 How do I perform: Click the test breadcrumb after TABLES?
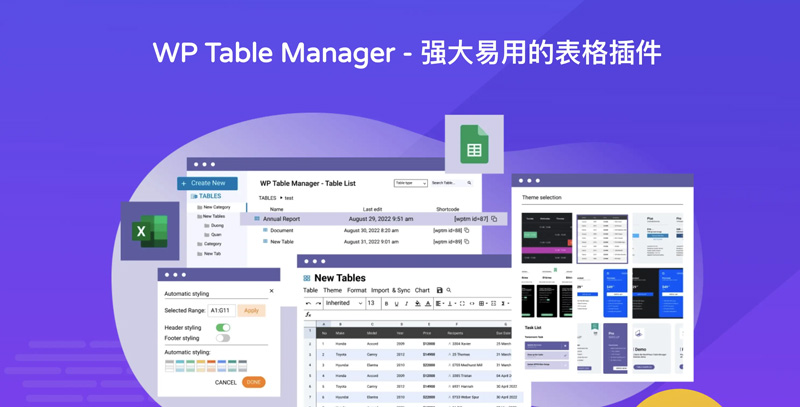click(x=289, y=198)
